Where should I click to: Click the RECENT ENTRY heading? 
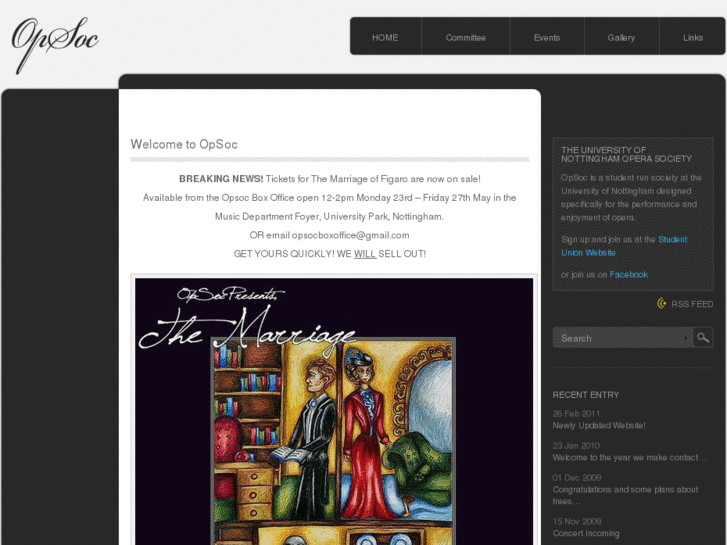coord(586,395)
